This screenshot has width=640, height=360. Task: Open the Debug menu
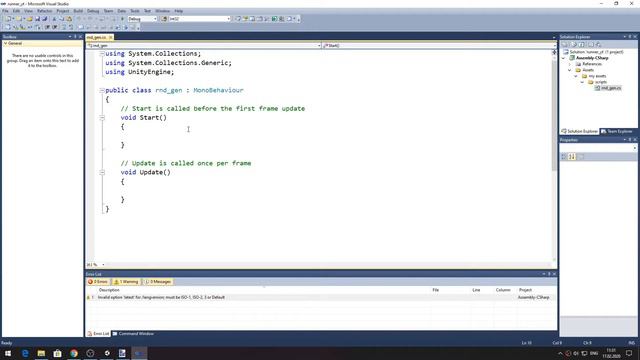(x=93, y=11)
